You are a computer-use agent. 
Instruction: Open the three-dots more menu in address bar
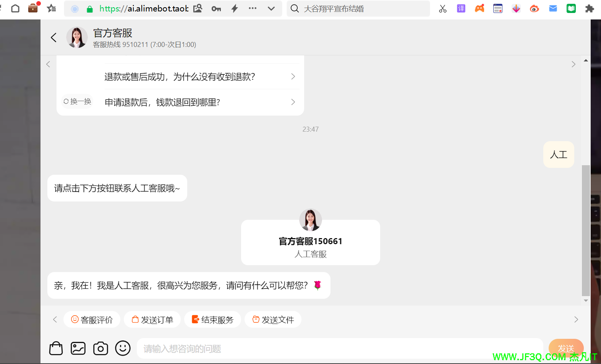(x=253, y=8)
